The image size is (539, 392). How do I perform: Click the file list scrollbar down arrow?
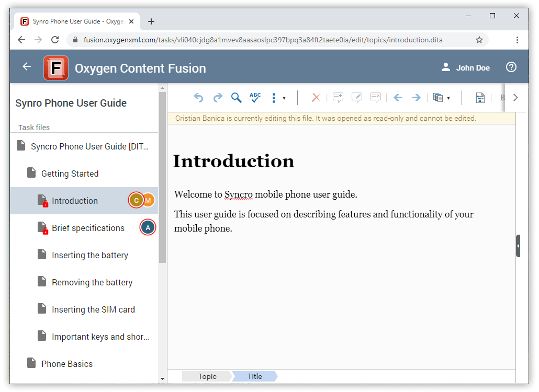click(163, 379)
